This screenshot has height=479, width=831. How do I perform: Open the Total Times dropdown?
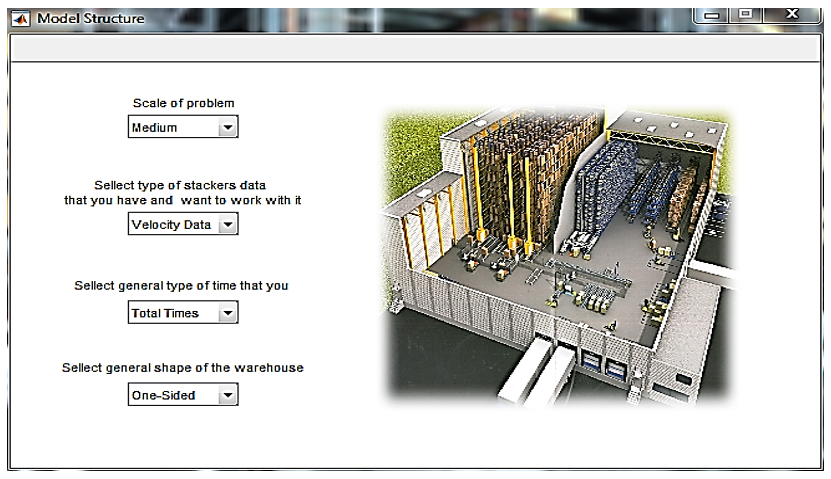[x=183, y=312]
